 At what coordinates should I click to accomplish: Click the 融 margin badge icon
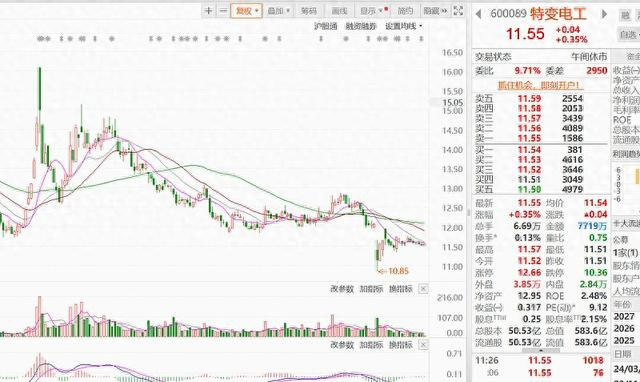tap(625, 16)
